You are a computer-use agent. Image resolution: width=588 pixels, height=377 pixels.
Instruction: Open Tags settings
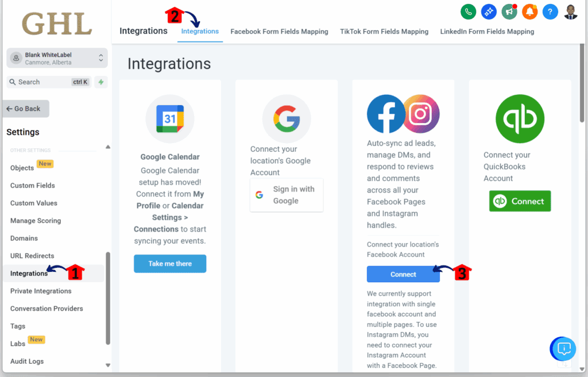(18, 326)
